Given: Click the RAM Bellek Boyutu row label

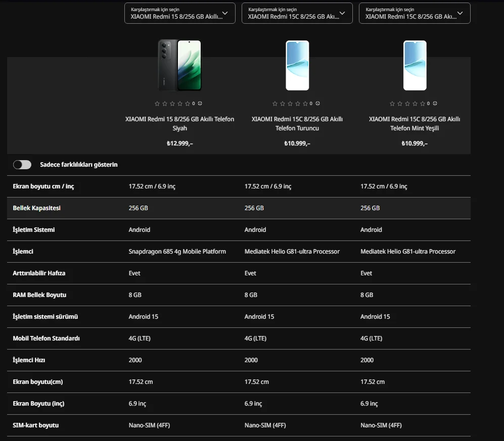Looking at the screenshot, I should (39, 295).
